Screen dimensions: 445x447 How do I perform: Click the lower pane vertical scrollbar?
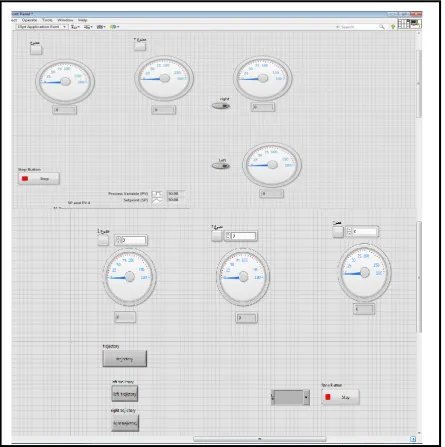[x=419, y=277]
